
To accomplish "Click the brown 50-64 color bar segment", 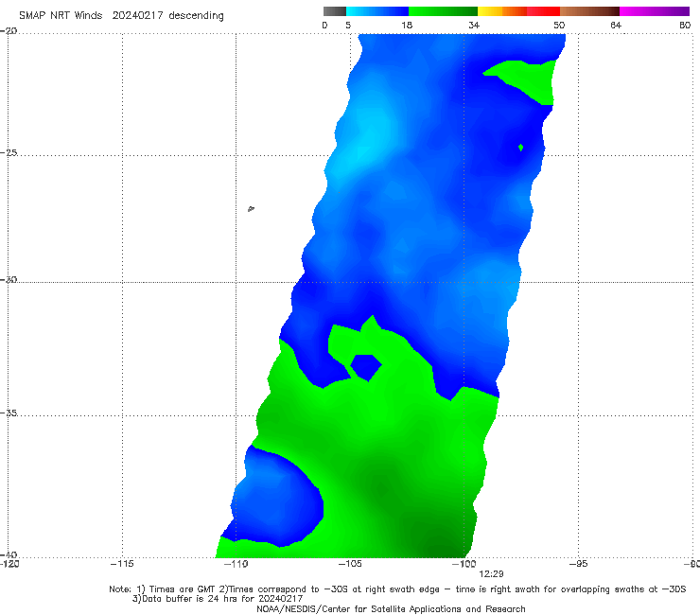I will click(x=589, y=11).
